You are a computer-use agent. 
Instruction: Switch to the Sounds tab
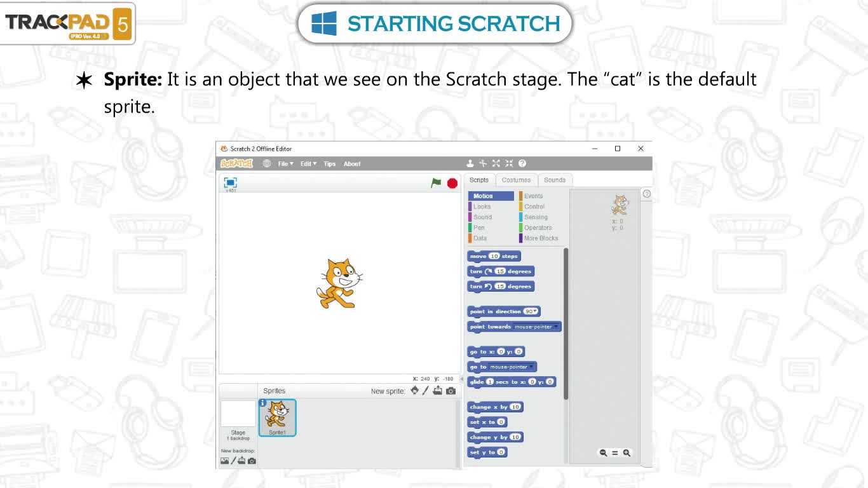[x=555, y=180]
